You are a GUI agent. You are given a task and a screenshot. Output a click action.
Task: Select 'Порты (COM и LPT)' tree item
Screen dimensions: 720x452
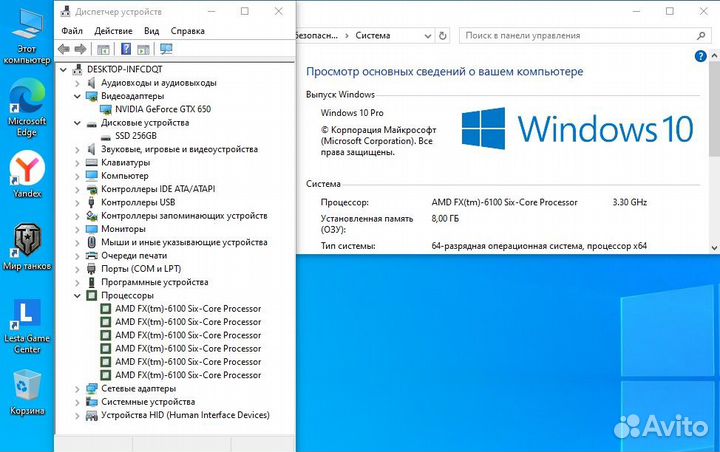[141, 269]
